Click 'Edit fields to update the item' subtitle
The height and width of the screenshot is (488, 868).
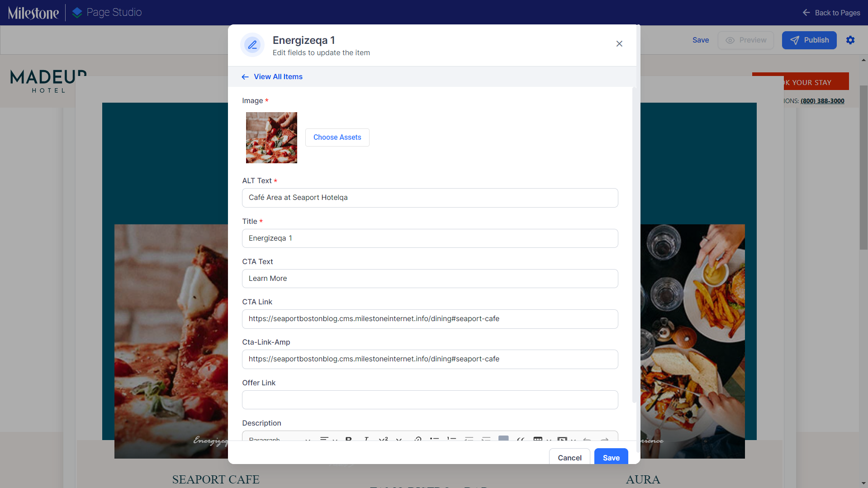[x=321, y=53]
